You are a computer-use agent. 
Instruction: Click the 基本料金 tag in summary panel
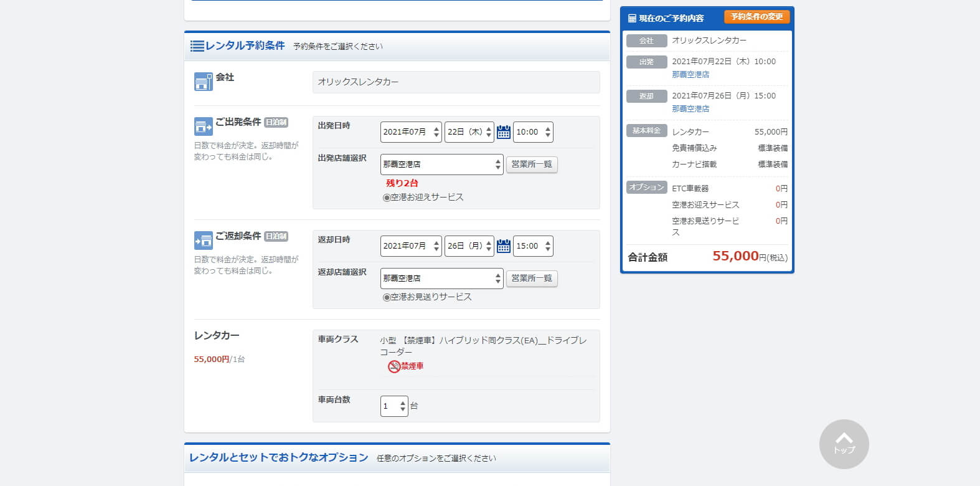[x=646, y=131]
